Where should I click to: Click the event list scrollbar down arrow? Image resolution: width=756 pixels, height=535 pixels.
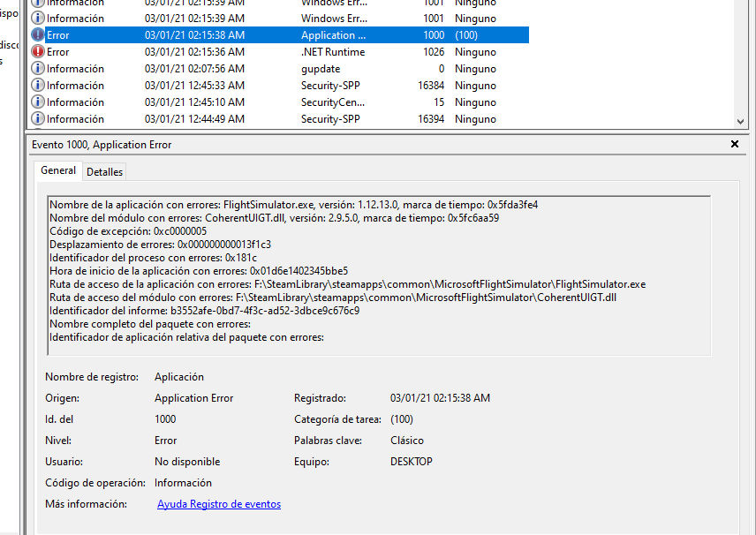point(741,122)
